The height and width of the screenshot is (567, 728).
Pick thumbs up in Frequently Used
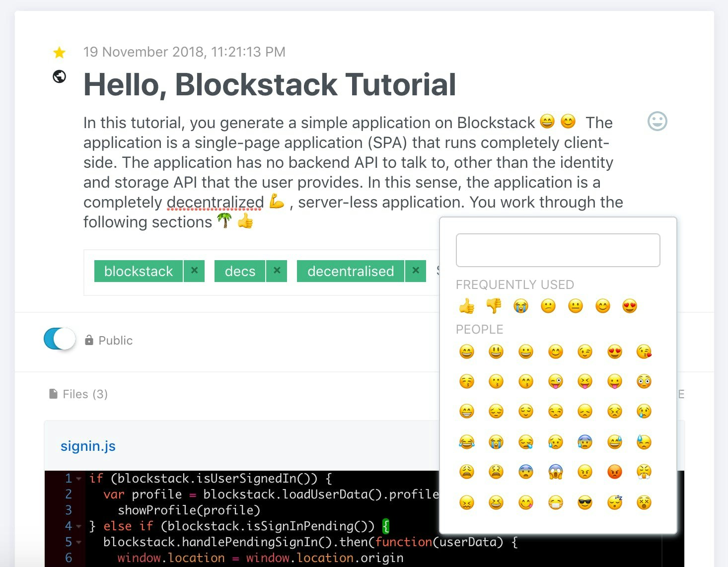(x=467, y=306)
